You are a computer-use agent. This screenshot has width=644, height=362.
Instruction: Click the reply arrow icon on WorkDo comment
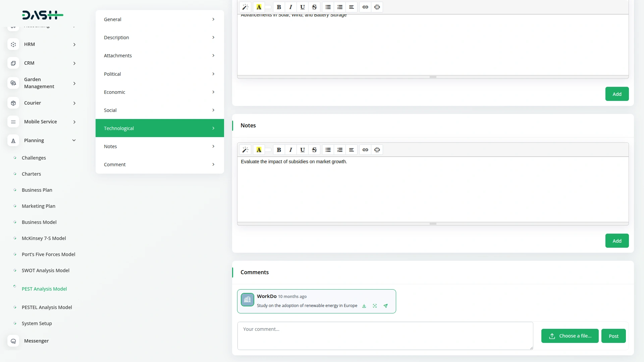(x=386, y=306)
